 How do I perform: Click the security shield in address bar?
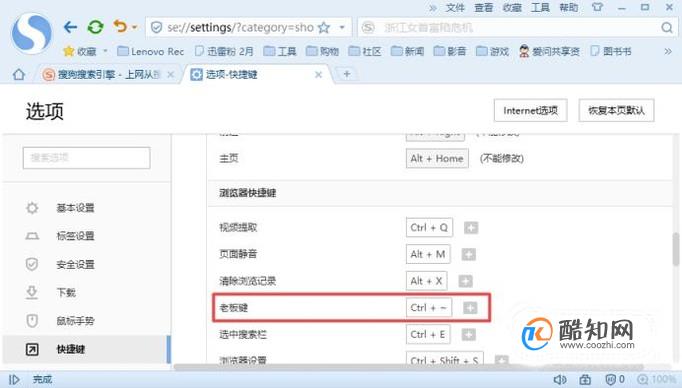[156, 28]
